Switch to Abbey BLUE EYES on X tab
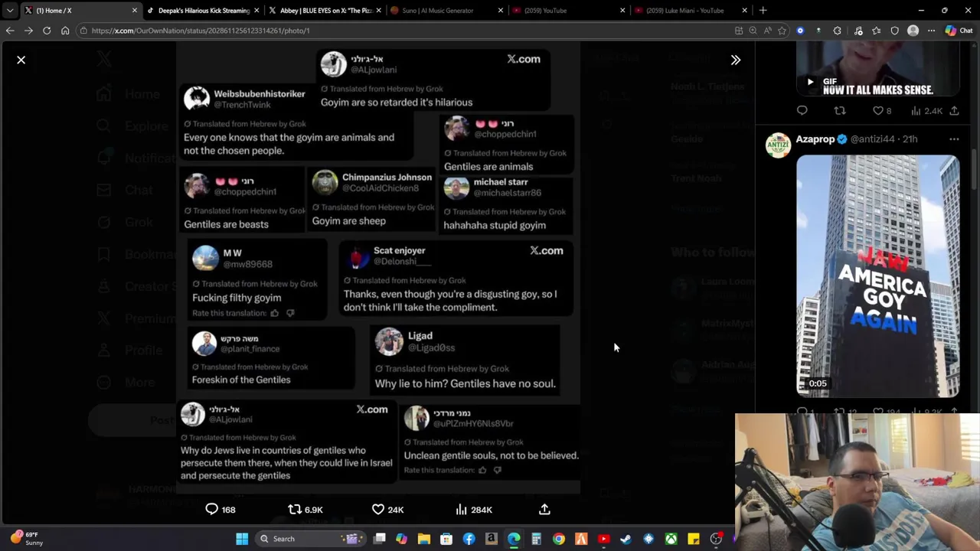Image resolution: width=980 pixels, height=551 pixels. pyautogui.click(x=325, y=11)
